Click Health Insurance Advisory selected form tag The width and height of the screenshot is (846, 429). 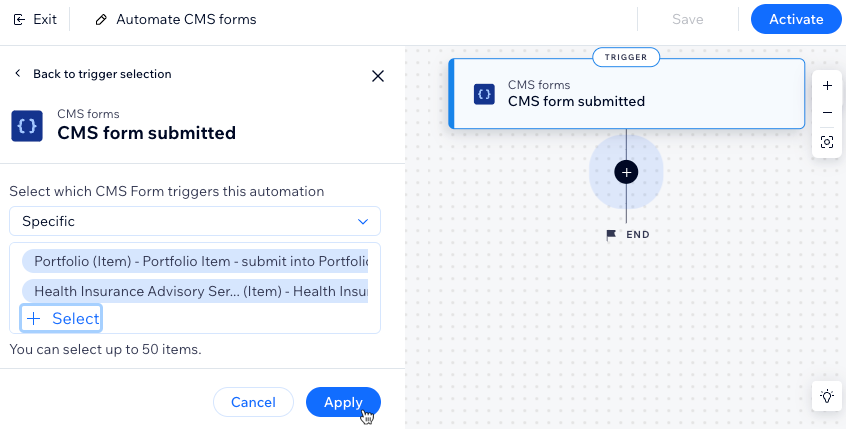(x=195, y=291)
